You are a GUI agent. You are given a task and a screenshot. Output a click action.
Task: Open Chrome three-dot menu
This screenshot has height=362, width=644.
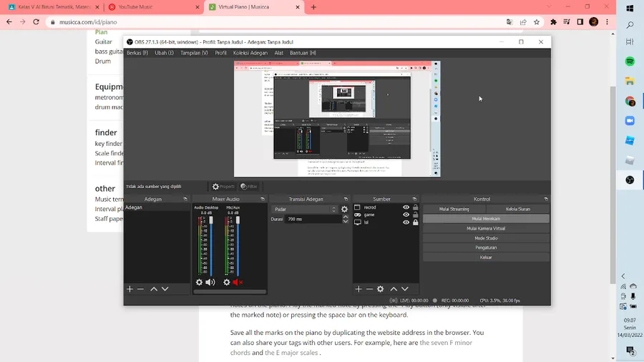pyautogui.click(x=607, y=22)
